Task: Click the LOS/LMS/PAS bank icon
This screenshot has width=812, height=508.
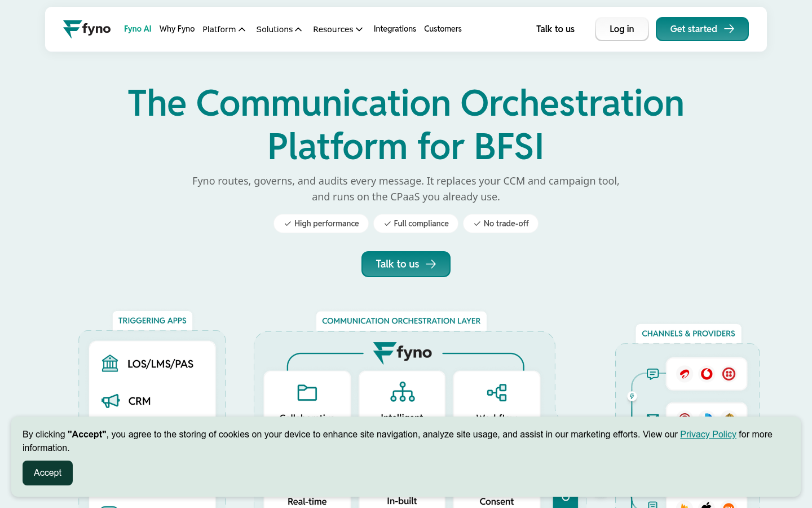Action: click(110, 364)
